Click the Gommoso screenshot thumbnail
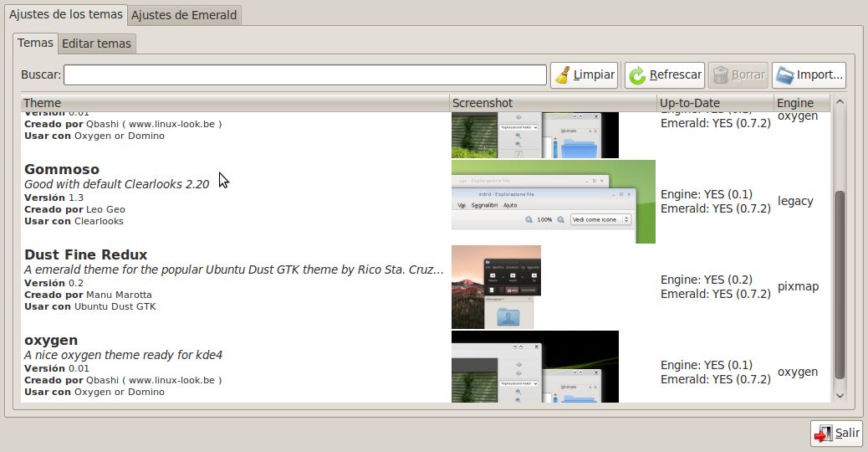 [x=554, y=202]
